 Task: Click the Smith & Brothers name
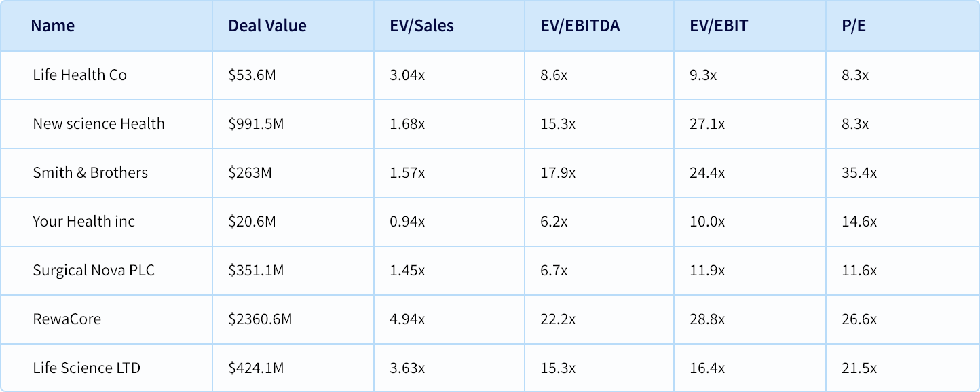tap(90, 172)
